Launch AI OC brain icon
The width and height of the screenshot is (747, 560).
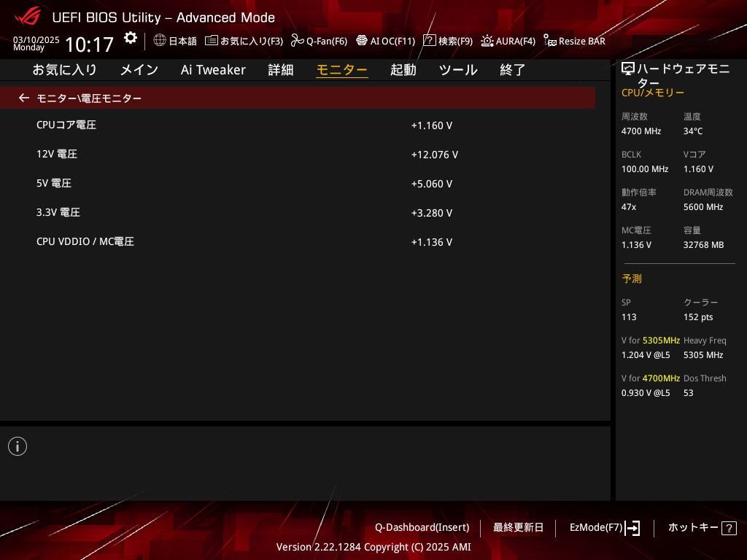point(362,41)
